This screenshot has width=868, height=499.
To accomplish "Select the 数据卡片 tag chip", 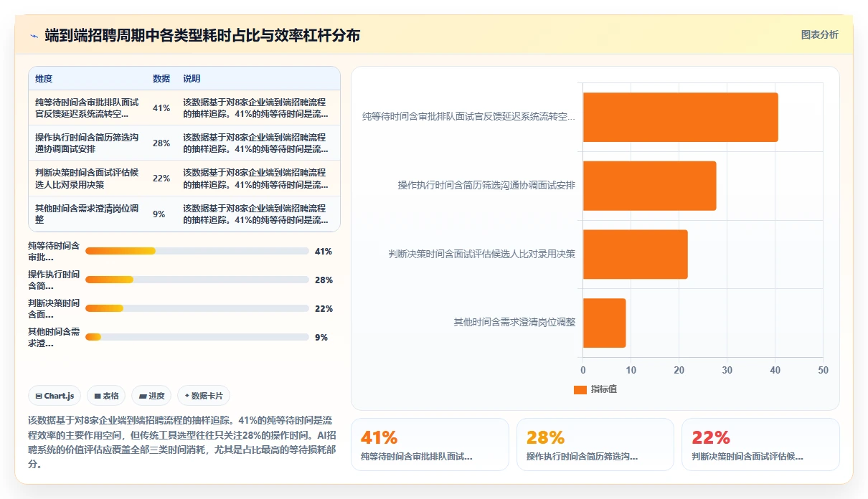I will point(203,396).
